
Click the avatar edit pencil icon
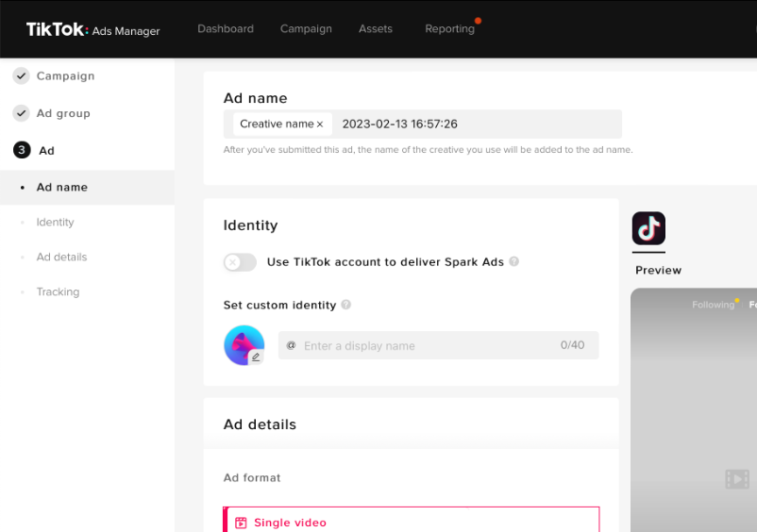coord(256,357)
